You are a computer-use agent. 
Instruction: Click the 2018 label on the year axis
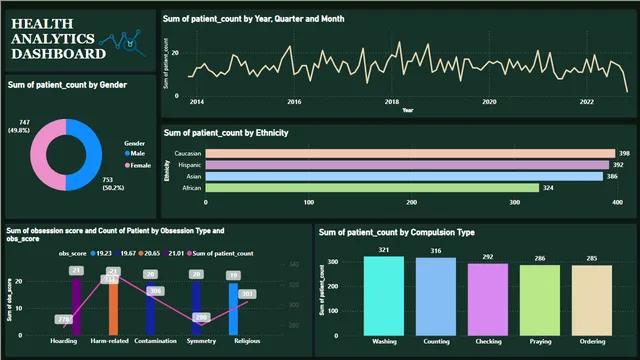392,102
